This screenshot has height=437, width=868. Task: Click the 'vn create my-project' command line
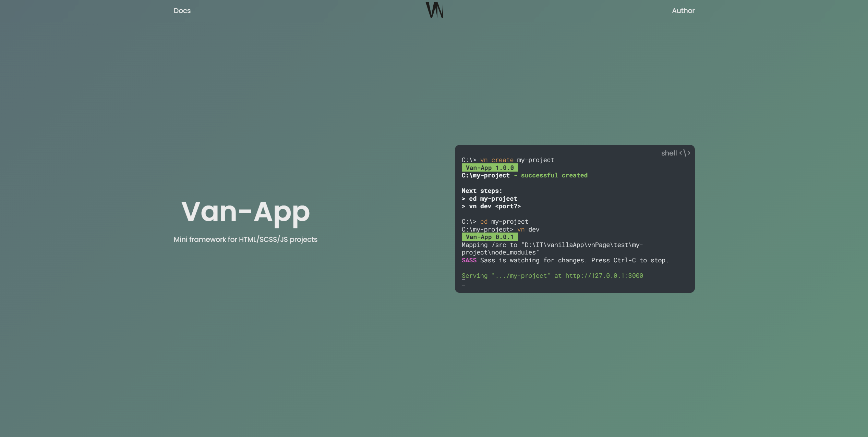508,160
